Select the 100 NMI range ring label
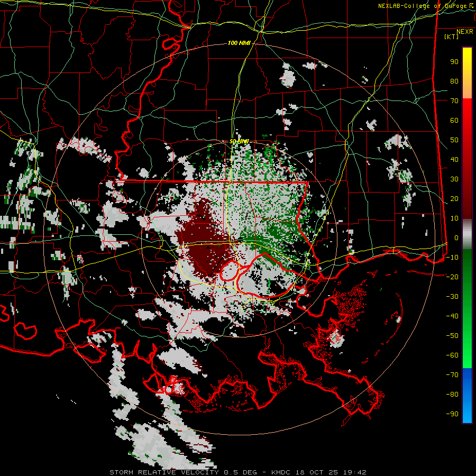This screenshot has width=476, height=476. pyautogui.click(x=239, y=43)
